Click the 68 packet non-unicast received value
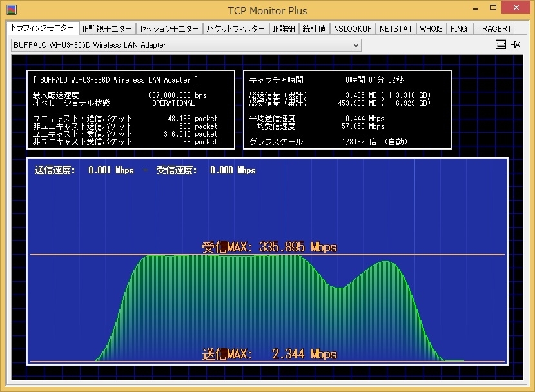The height and width of the screenshot is (392, 535). [200, 142]
